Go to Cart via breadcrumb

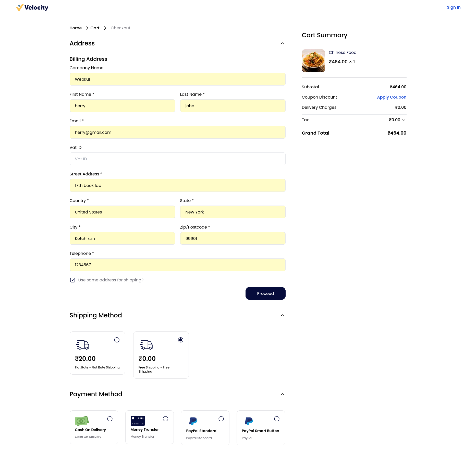[x=95, y=28]
